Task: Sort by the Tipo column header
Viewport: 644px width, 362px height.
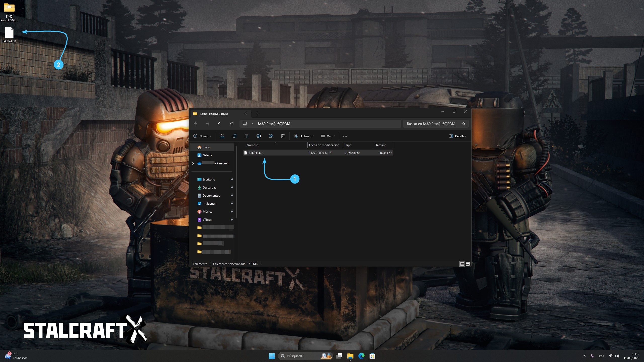Action: [x=359, y=145]
